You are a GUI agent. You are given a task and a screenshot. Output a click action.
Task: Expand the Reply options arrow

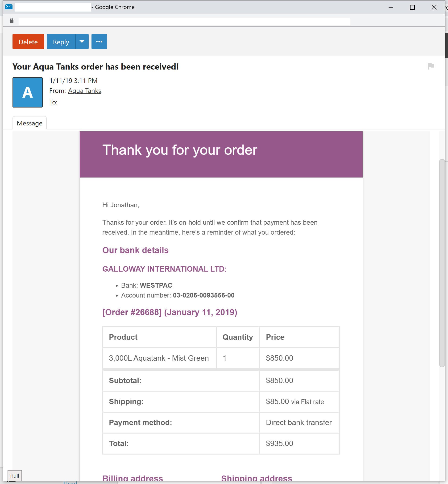[82, 42]
